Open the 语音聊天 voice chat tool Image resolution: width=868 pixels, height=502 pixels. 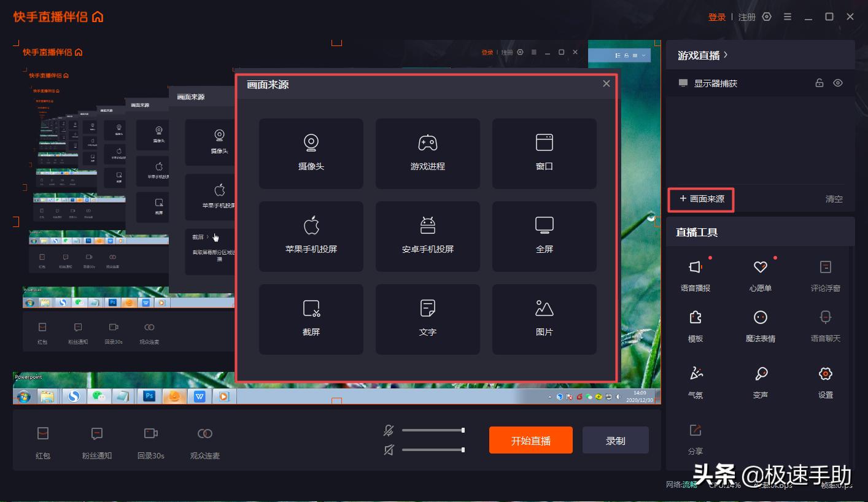(x=826, y=326)
